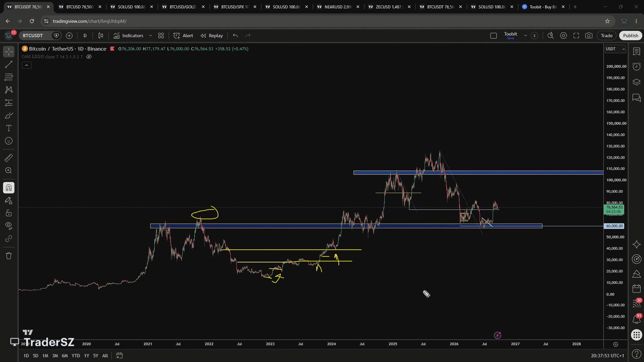The height and width of the screenshot is (362, 644).
Task: Open the forecasting and measurement tools
Action: tap(9, 103)
